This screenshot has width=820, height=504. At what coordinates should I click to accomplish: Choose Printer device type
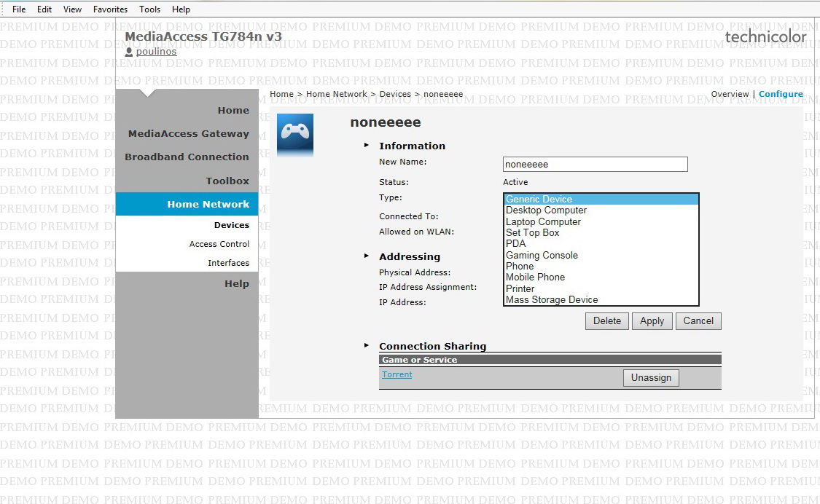click(601, 288)
